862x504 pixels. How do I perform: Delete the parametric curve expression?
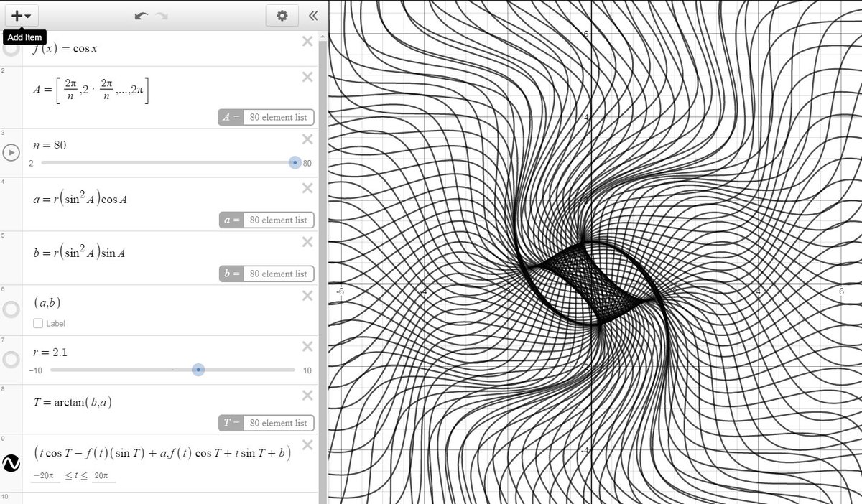[307, 444]
